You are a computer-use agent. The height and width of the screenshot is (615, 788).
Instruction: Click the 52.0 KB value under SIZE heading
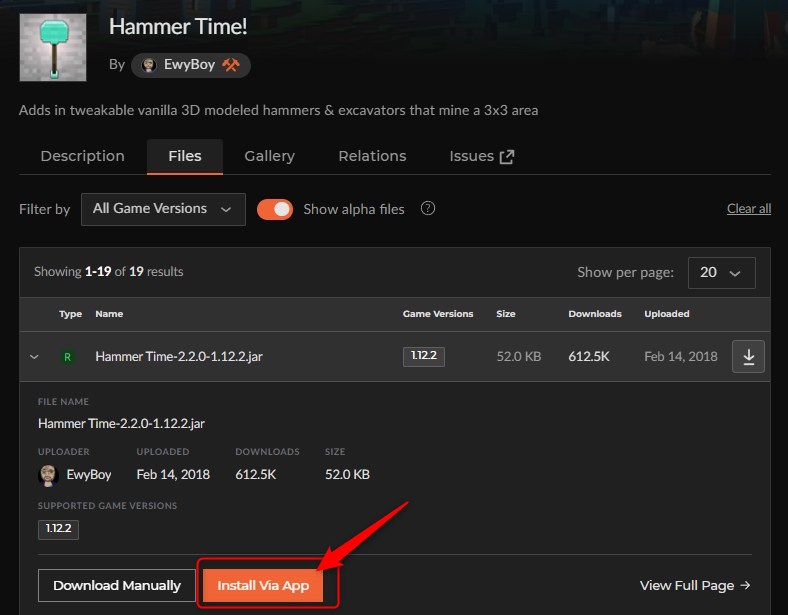point(347,475)
